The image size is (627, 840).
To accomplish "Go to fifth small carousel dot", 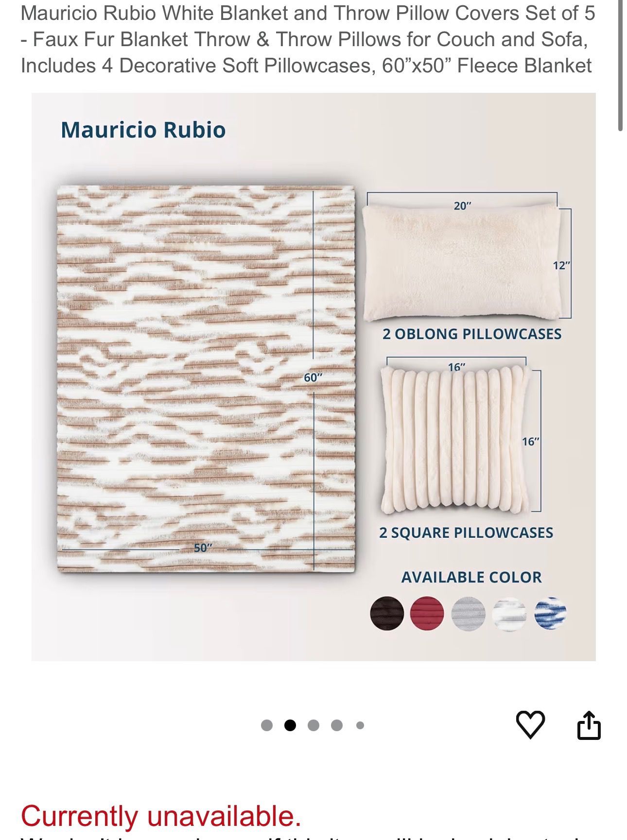I will pos(360,725).
